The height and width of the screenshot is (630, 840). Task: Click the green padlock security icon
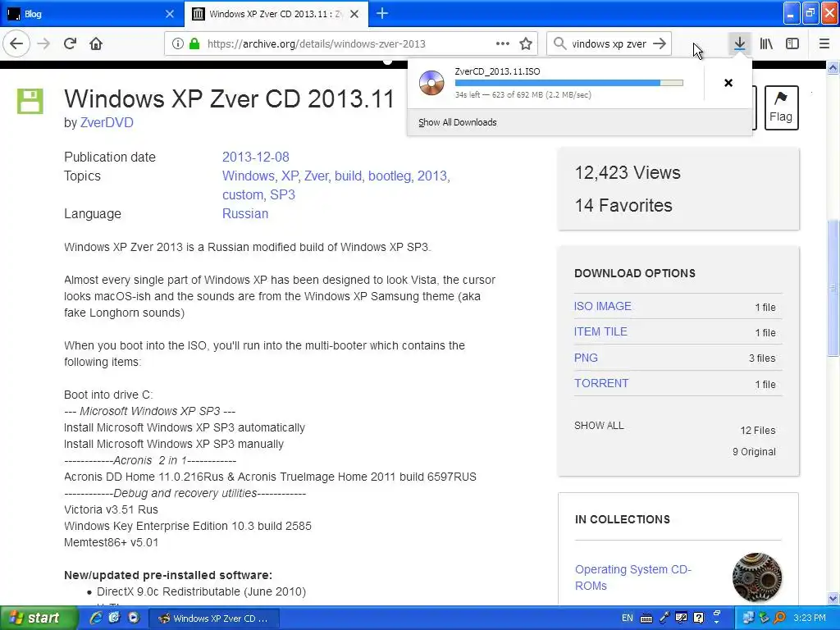[194, 44]
